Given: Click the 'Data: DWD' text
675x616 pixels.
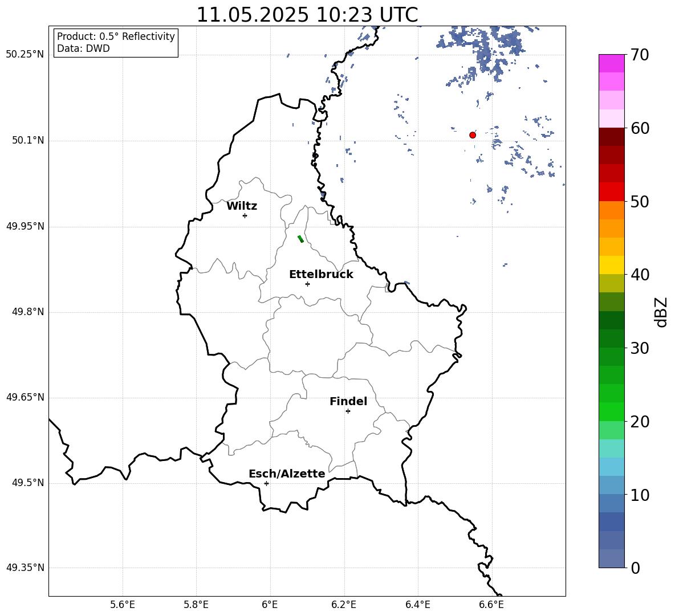Looking at the screenshot, I should [83, 48].
